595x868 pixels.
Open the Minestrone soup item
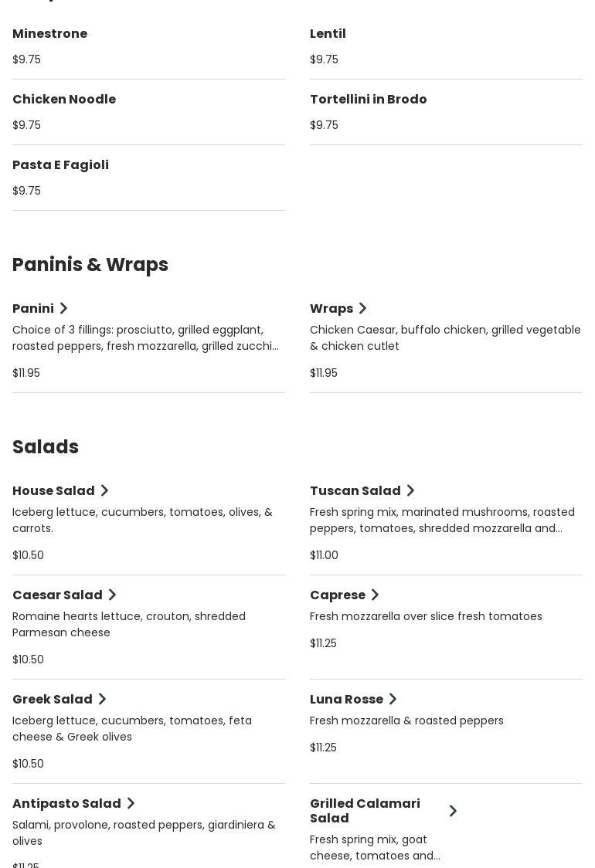49,34
